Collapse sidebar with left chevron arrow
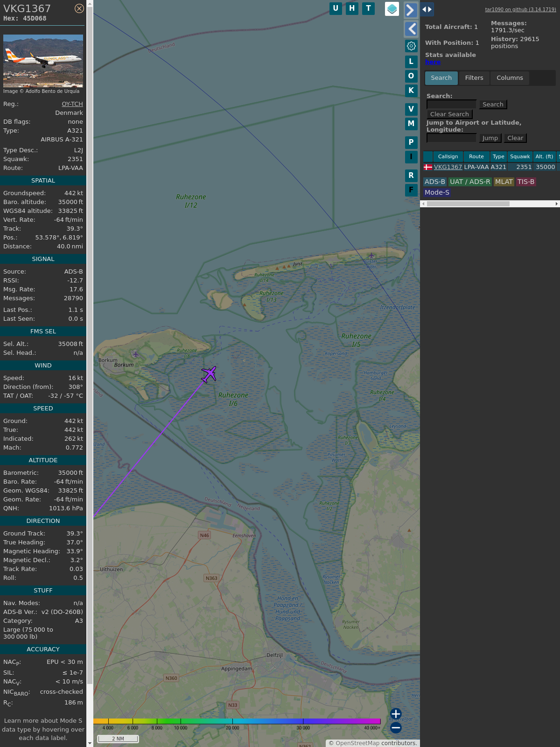560x747 pixels. coord(411,29)
